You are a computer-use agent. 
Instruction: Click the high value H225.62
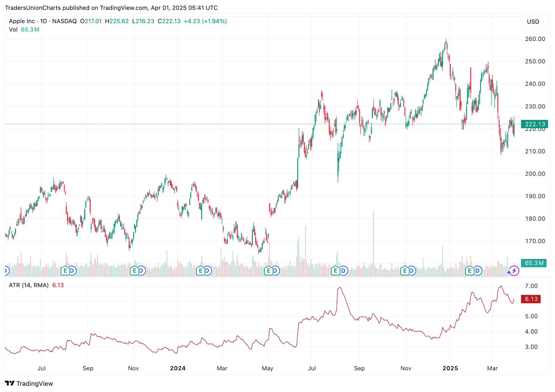pyautogui.click(x=117, y=21)
